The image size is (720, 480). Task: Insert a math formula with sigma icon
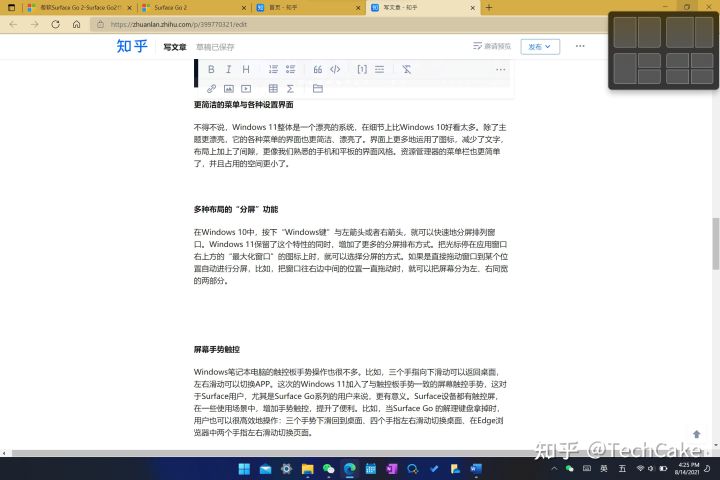pos(290,89)
